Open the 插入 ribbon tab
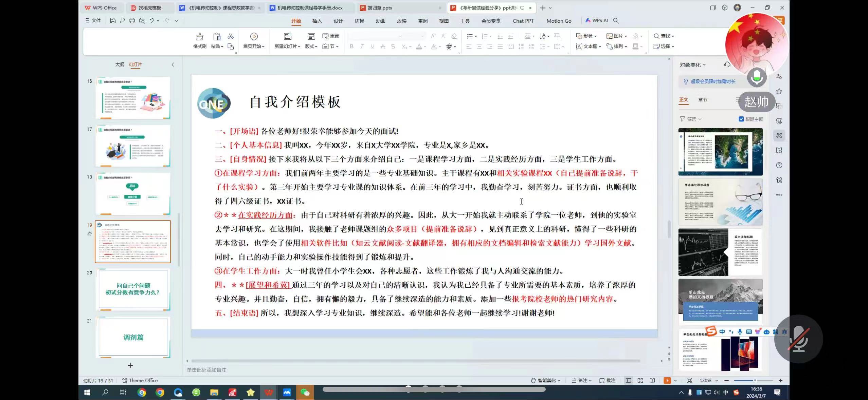The image size is (868, 400). click(x=317, y=21)
